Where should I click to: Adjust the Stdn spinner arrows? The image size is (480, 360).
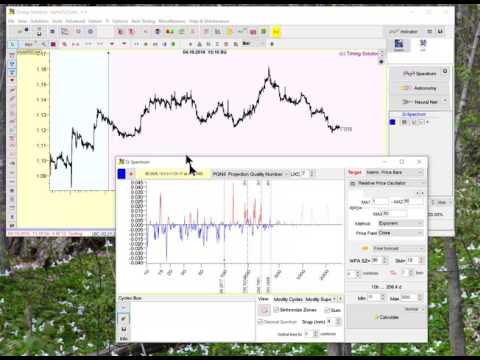(x=421, y=260)
